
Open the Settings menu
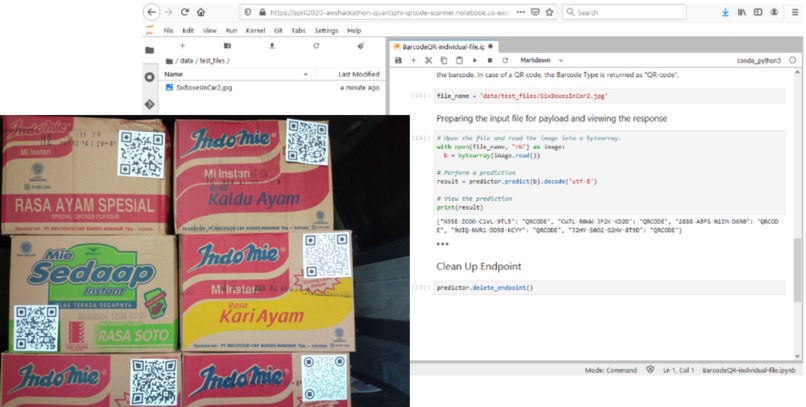[x=326, y=30]
